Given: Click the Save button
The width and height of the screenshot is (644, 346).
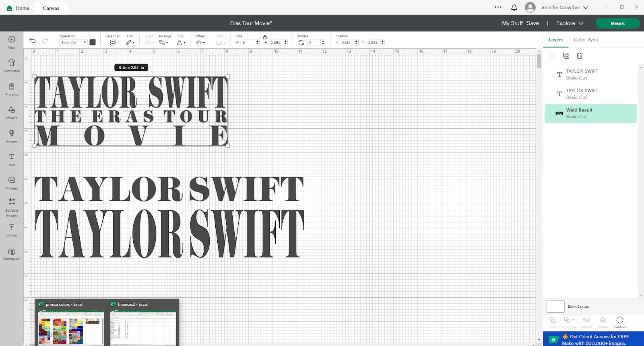Looking at the screenshot, I should pyautogui.click(x=533, y=23).
